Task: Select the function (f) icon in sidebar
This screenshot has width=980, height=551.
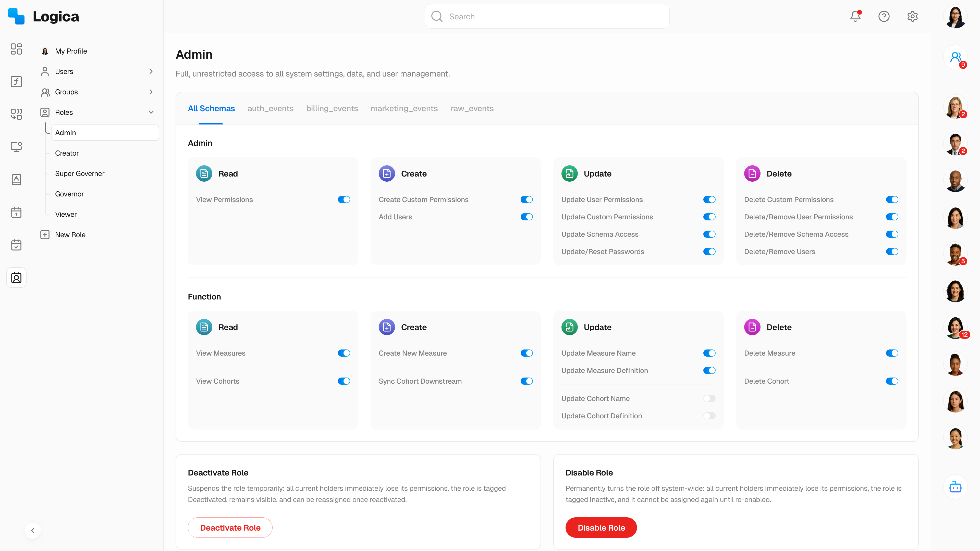Action: pos(16,81)
